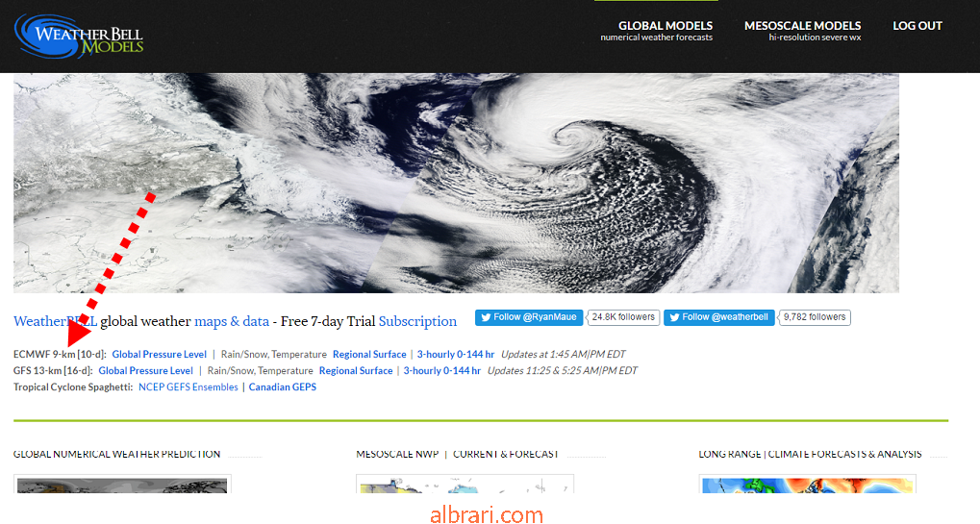Open GFS 3-hourly 0-144 hr link
The width and height of the screenshot is (980, 524).
[x=441, y=370]
